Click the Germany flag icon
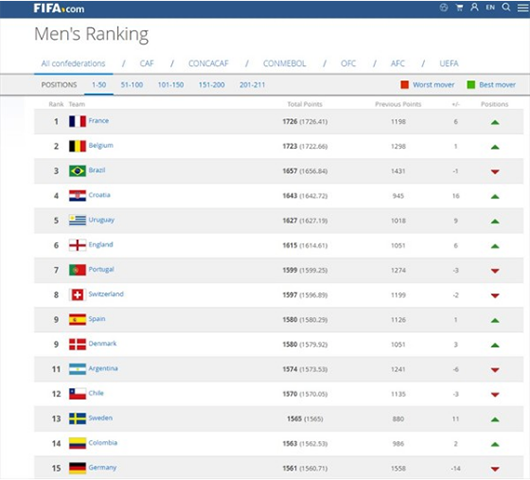The width and height of the screenshot is (530, 480). (77, 468)
